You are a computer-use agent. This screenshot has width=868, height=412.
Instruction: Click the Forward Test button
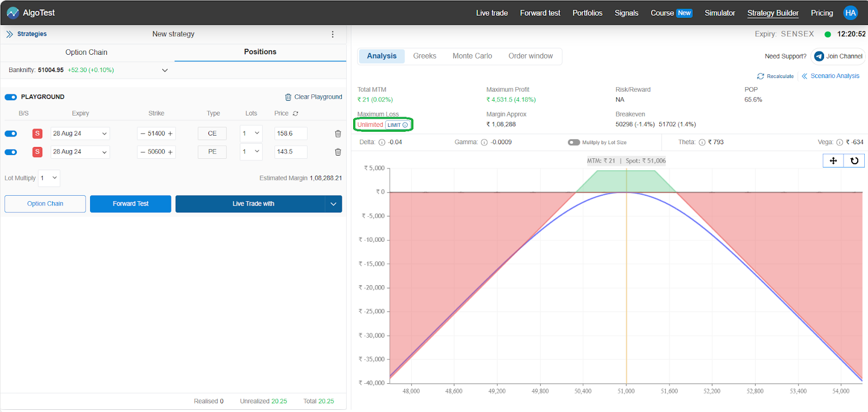[131, 204]
